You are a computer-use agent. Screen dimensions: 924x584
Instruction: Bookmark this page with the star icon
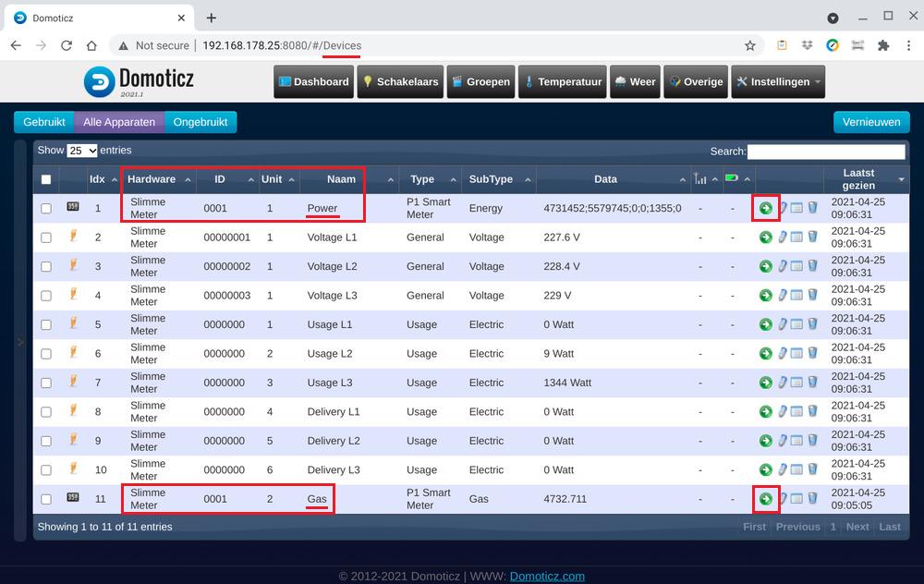coord(749,45)
